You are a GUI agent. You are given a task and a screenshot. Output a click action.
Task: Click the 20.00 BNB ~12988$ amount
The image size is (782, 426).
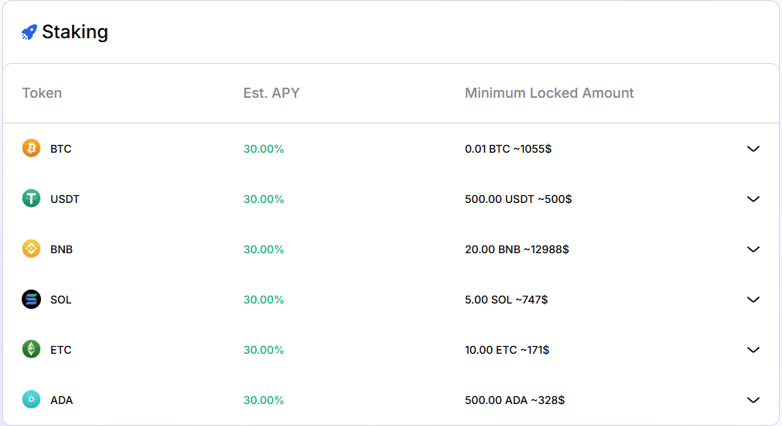[517, 249]
